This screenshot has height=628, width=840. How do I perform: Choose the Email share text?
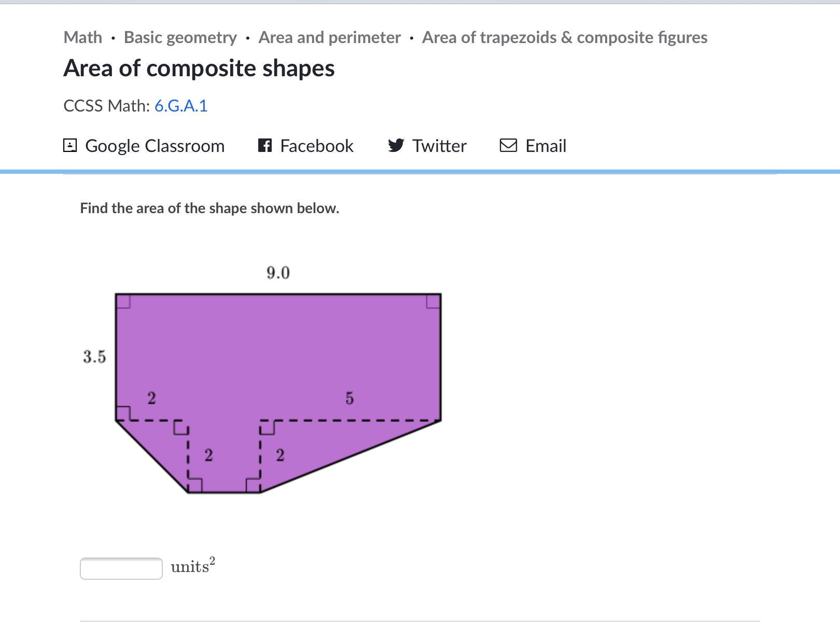(545, 146)
